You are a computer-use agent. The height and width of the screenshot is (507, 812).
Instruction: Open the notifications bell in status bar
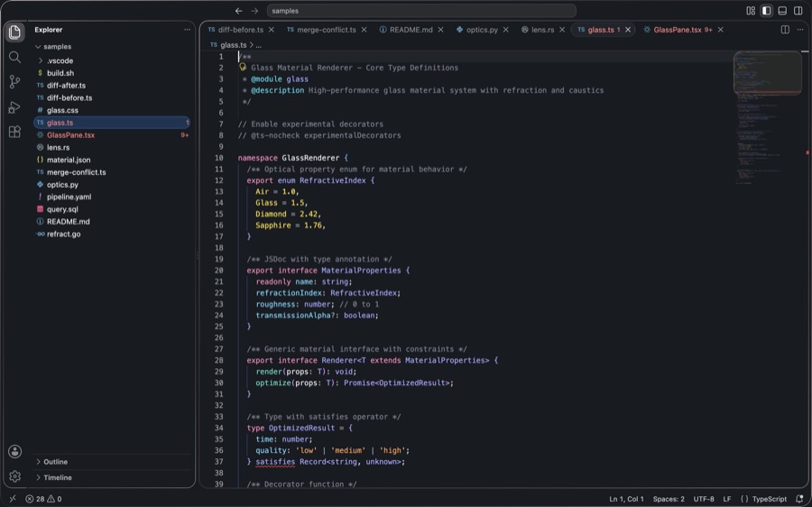pyautogui.click(x=799, y=499)
